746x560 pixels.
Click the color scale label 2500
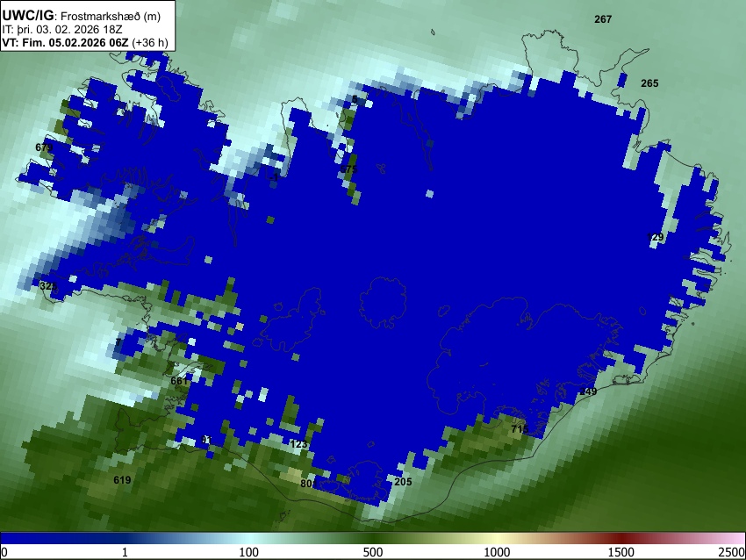[x=732, y=552]
